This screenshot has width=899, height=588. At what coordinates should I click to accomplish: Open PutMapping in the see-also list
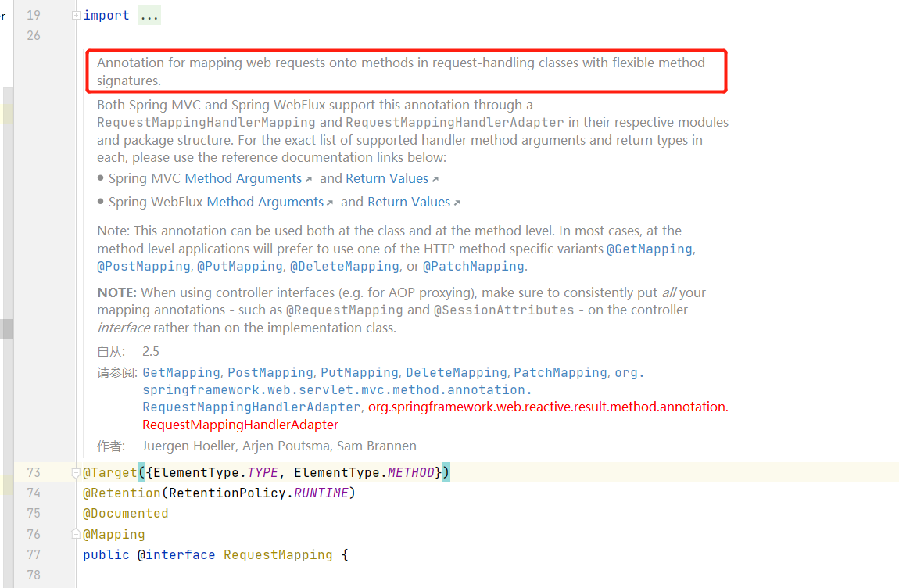click(x=360, y=372)
